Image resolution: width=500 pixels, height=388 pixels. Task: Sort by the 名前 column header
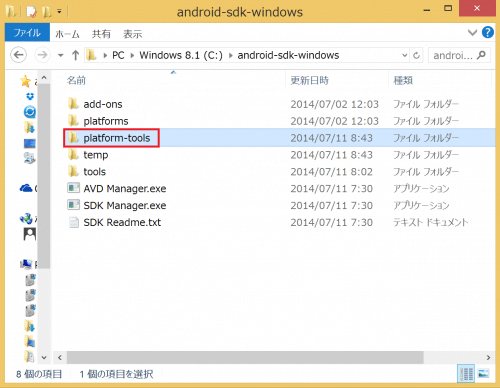pyautogui.click(x=76, y=80)
